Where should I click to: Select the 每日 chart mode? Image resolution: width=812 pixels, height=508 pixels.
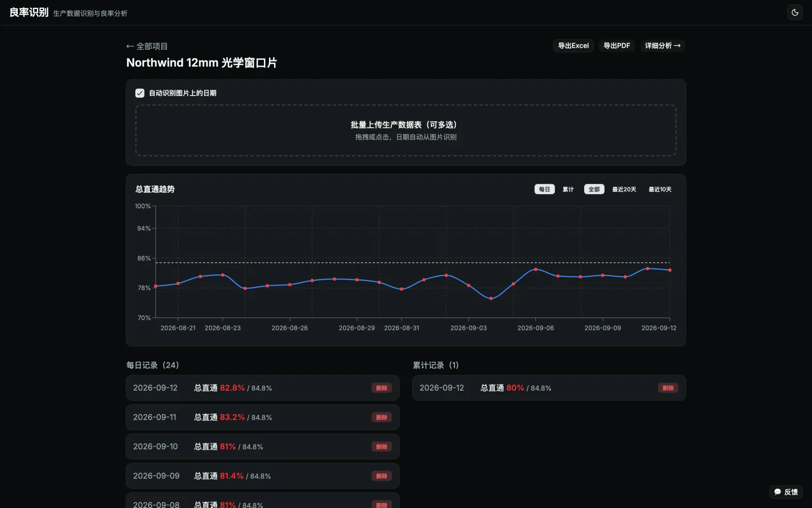pos(544,189)
